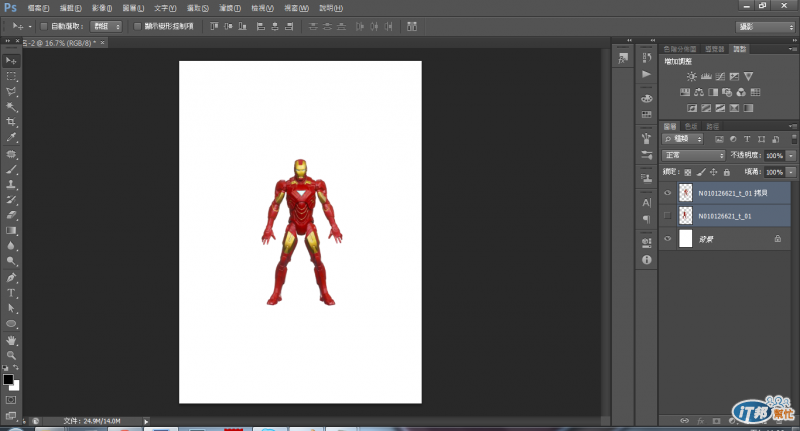Open the blend mode dropdown (正常)
The height and width of the screenshot is (431, 800).
pyautogui.click(x=694, y=156)
